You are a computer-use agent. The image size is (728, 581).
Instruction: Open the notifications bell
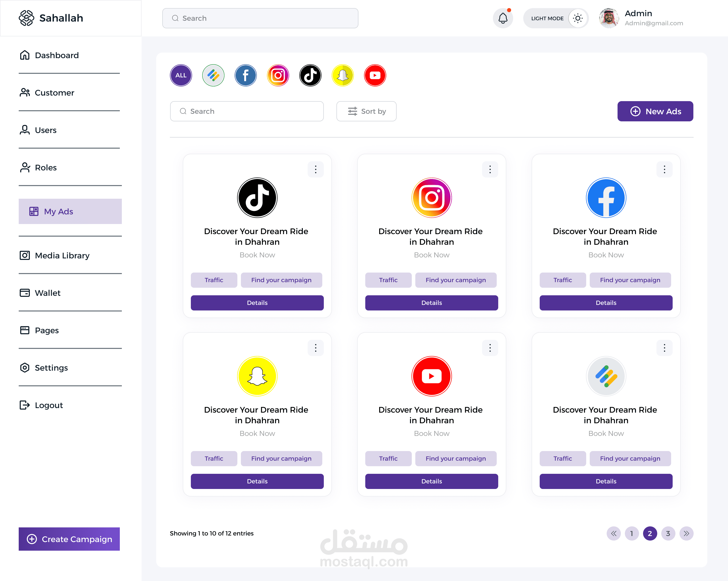(503, 18)
